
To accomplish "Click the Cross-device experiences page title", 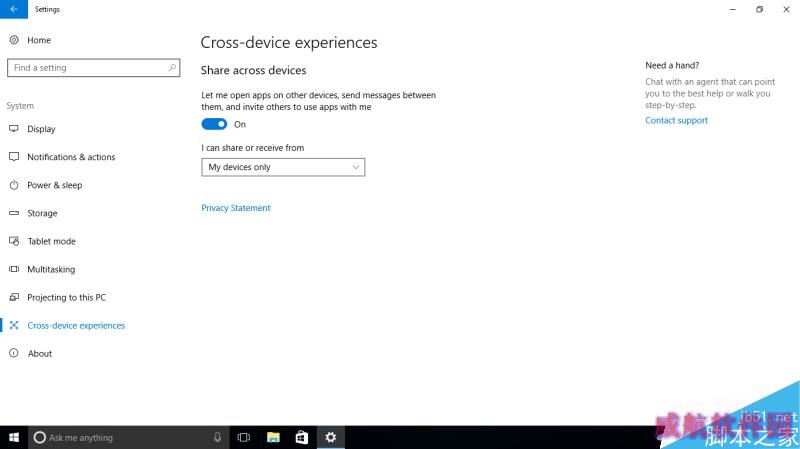I will (289, 42).
